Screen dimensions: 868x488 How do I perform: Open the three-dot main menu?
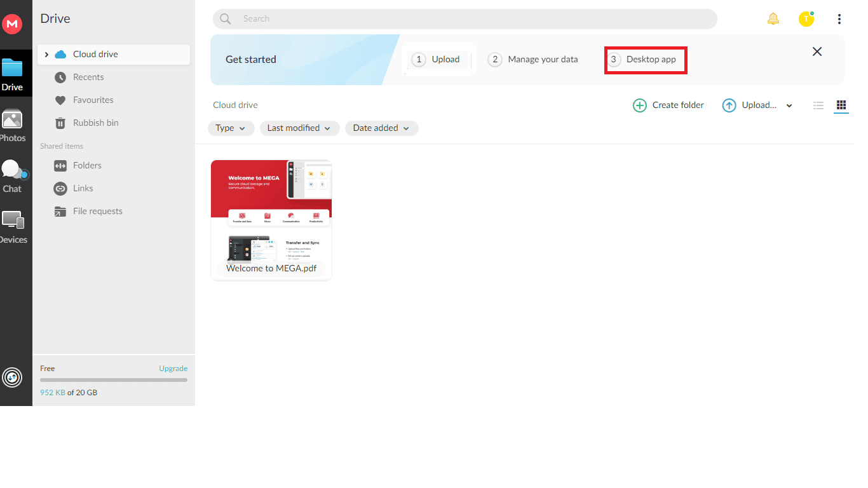tap(839, 19)
